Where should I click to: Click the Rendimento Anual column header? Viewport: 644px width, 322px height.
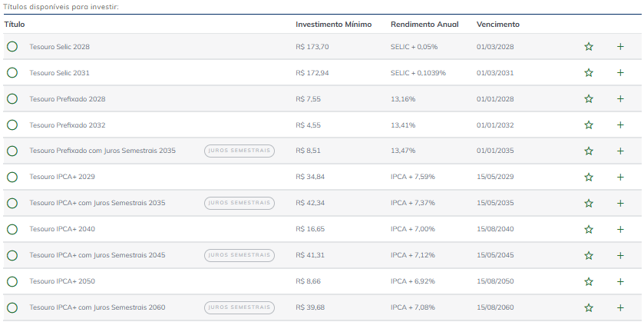tap(424, 25)
